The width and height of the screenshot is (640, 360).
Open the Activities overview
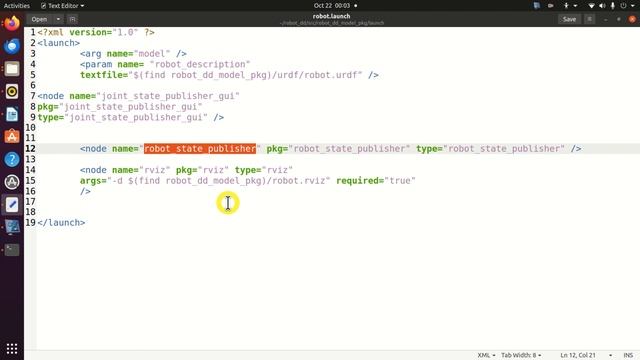tap(17, 6)
